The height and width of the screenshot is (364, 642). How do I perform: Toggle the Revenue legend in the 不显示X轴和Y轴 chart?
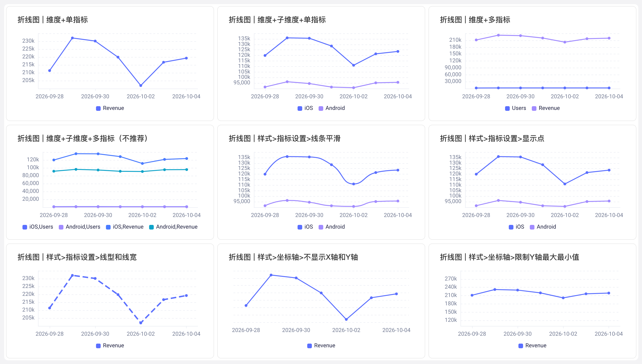pos(321,345)
